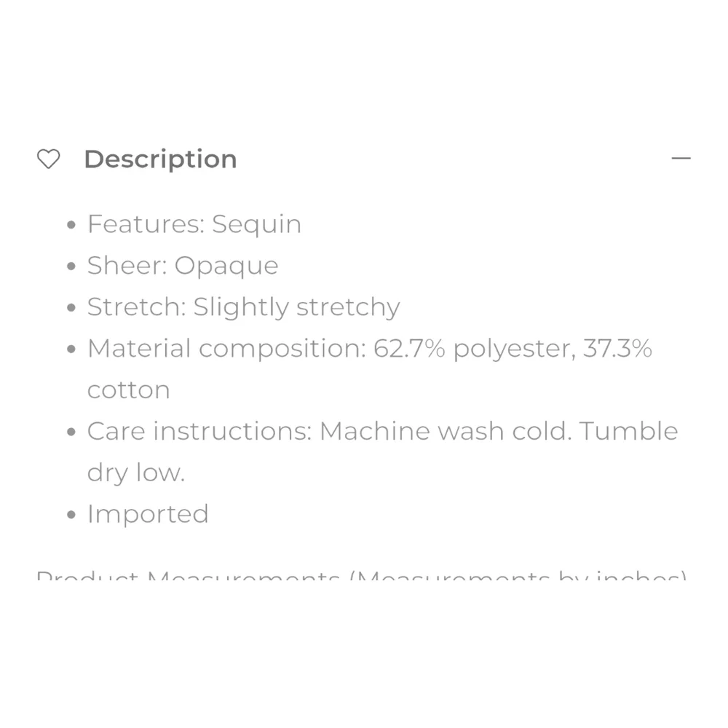Click the 'dry low.' text
This screenshot has height=728, width=728.
136,473
